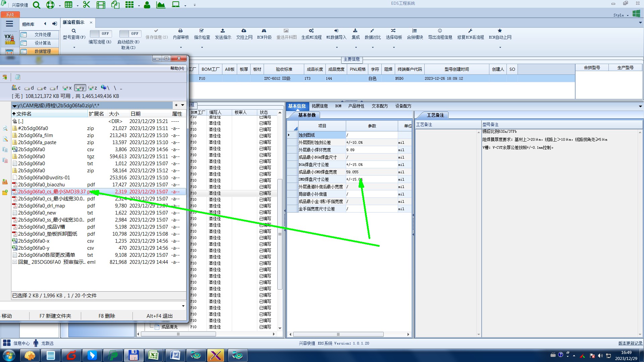
Task: Switch to the 产品特性 tab
Action: point(356,106)
